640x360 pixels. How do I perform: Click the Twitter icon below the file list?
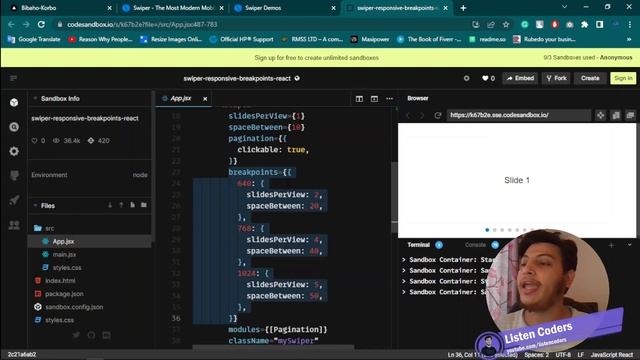pos(76,335)
